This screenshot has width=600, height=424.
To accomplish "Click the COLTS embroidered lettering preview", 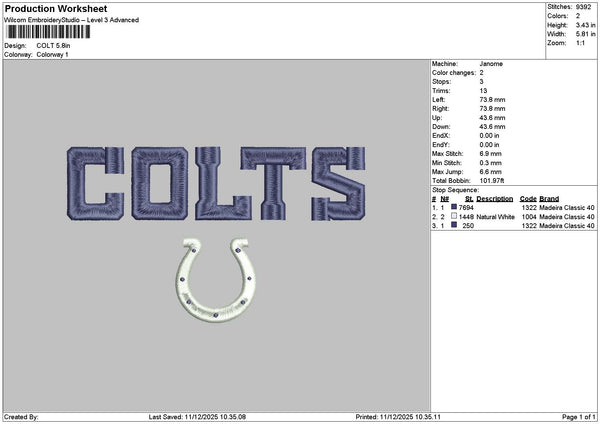I will [x=216, y=184].
